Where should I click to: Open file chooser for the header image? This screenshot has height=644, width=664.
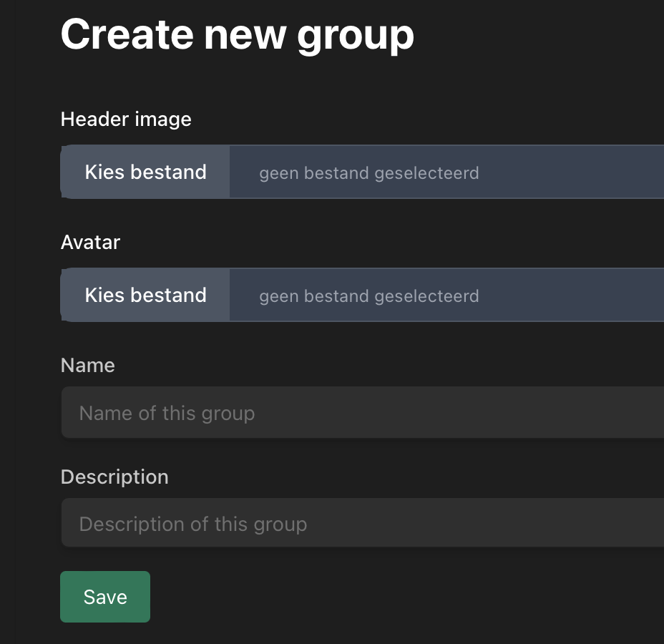coord(145,172)
